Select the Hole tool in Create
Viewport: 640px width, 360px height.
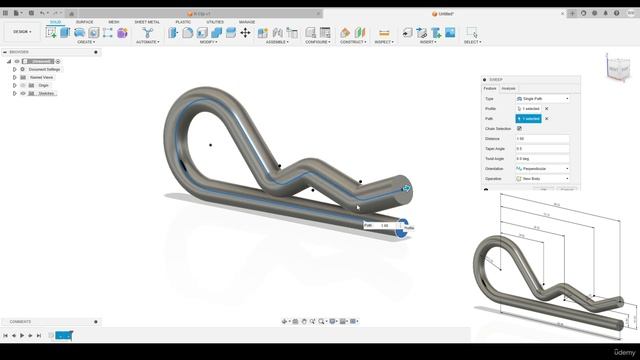(x=93, y=33)
